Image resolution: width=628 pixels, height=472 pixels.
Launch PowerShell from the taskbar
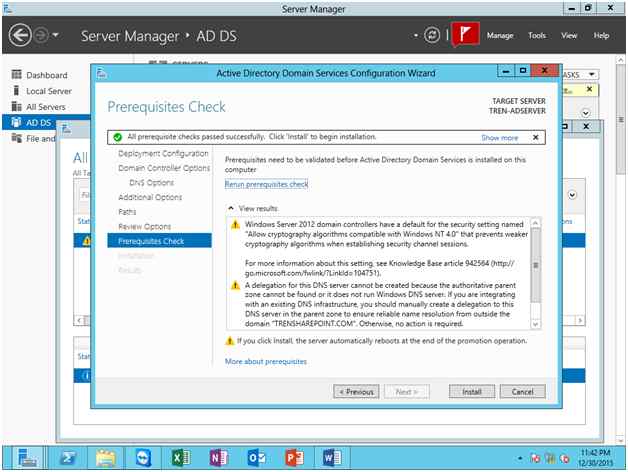68,458
